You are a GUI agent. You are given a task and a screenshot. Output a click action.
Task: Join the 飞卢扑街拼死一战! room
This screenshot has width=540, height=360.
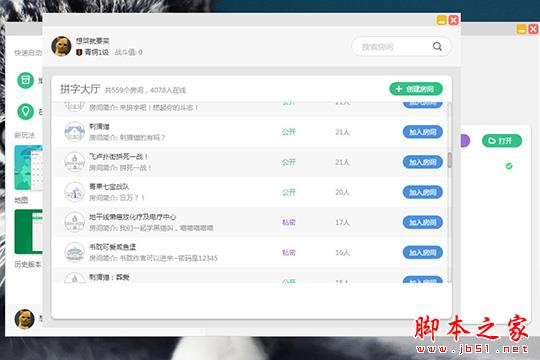423,162
